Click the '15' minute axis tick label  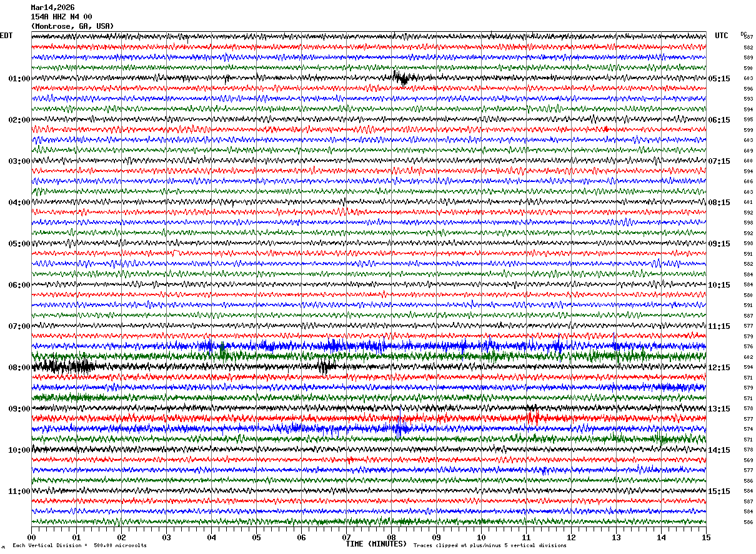(x=706, y=537)
